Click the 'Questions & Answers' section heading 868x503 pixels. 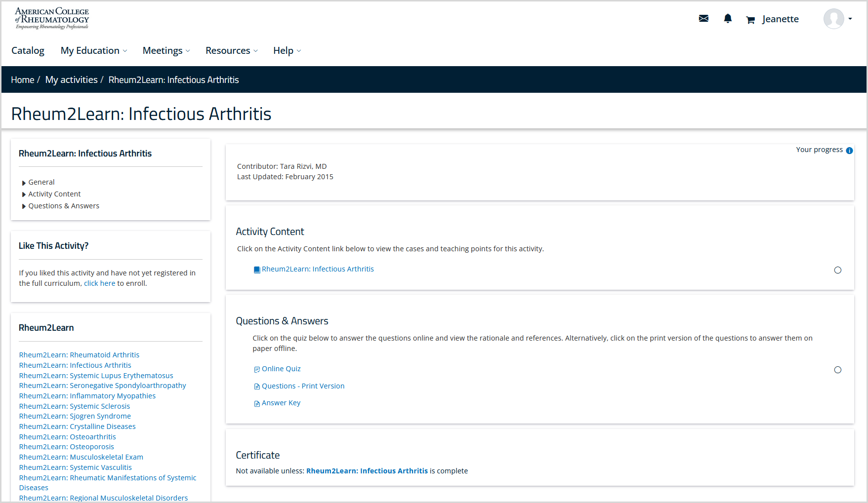click(282, 321)
